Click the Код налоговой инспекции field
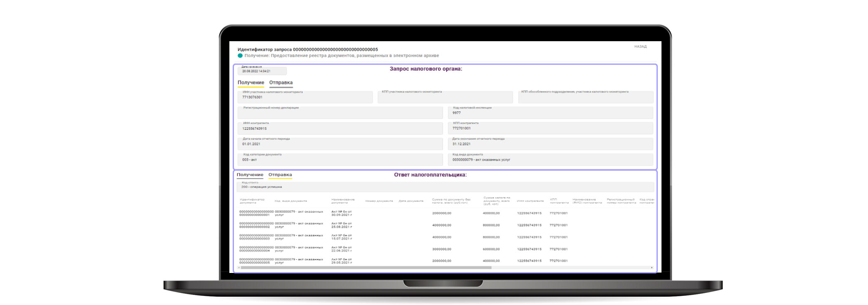 pos(550,113)
